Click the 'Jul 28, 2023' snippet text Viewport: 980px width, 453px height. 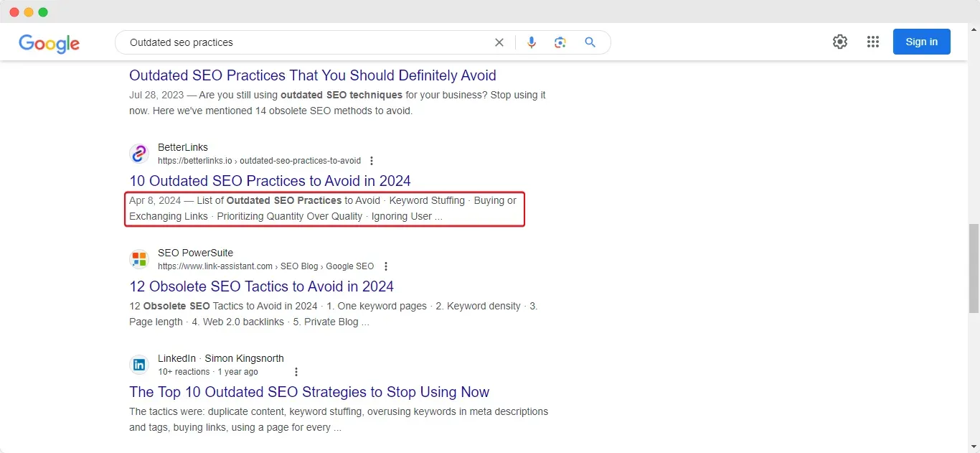[156, 95]
